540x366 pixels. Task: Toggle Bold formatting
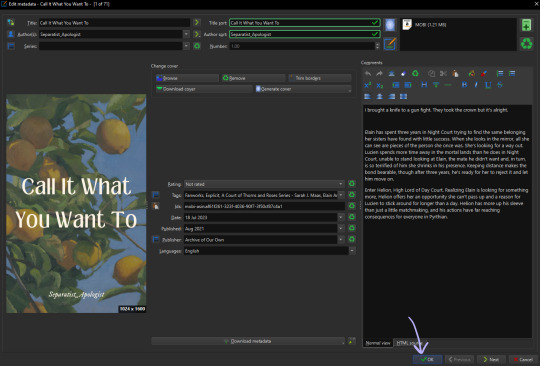click(x=464, y=85)
